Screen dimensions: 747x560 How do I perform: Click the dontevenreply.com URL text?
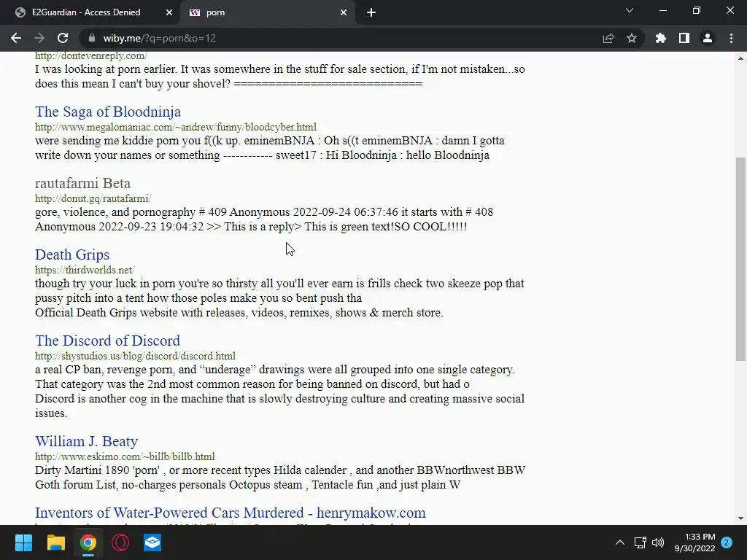click(91, 55)
